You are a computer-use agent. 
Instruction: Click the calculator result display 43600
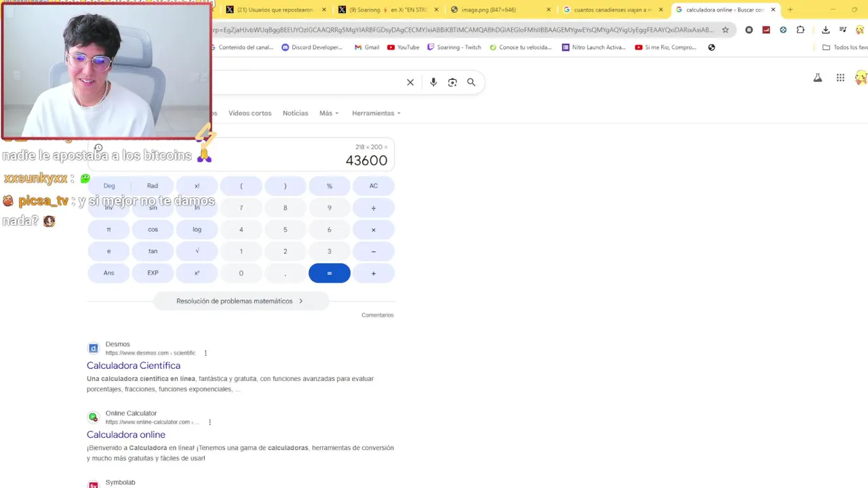tap(366, 161)
